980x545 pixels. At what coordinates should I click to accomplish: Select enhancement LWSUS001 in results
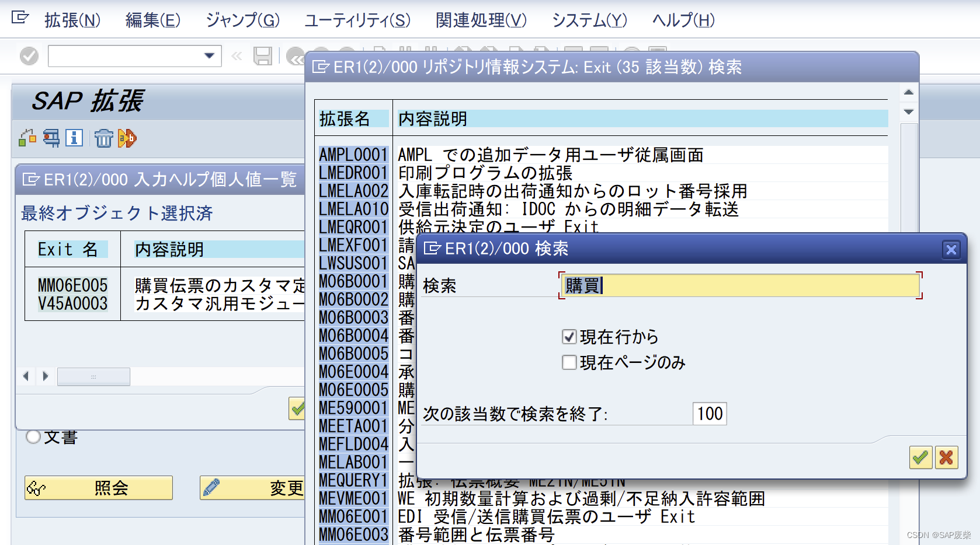coord(353,263)
